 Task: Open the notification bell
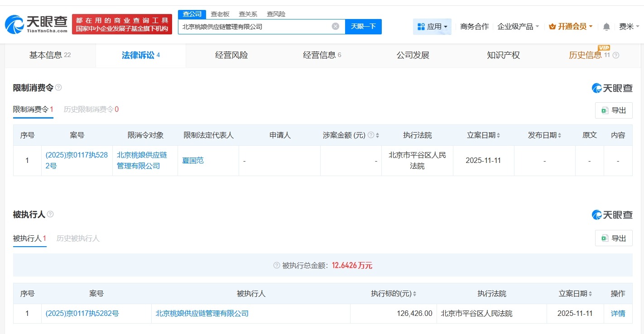pos(606,26)
